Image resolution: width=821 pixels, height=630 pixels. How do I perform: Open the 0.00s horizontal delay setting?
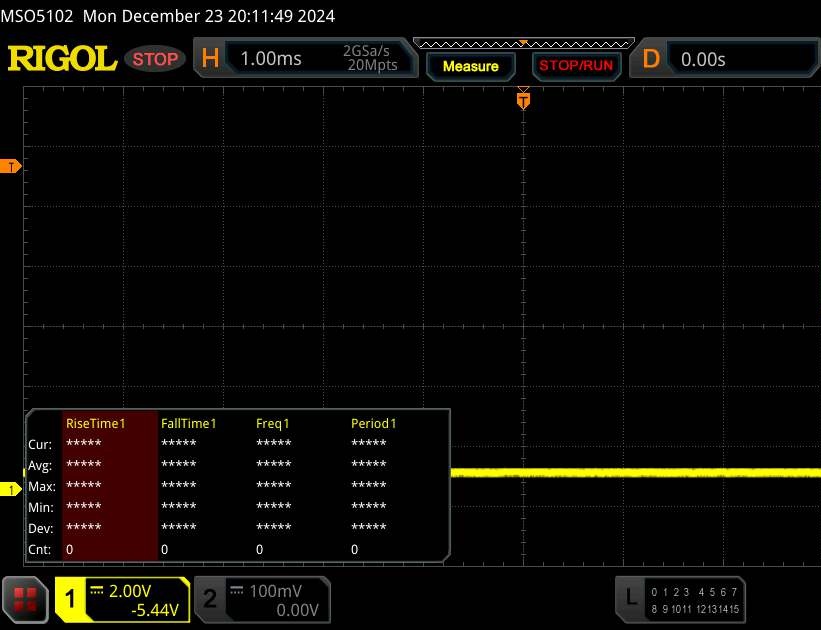pos(738,59)
